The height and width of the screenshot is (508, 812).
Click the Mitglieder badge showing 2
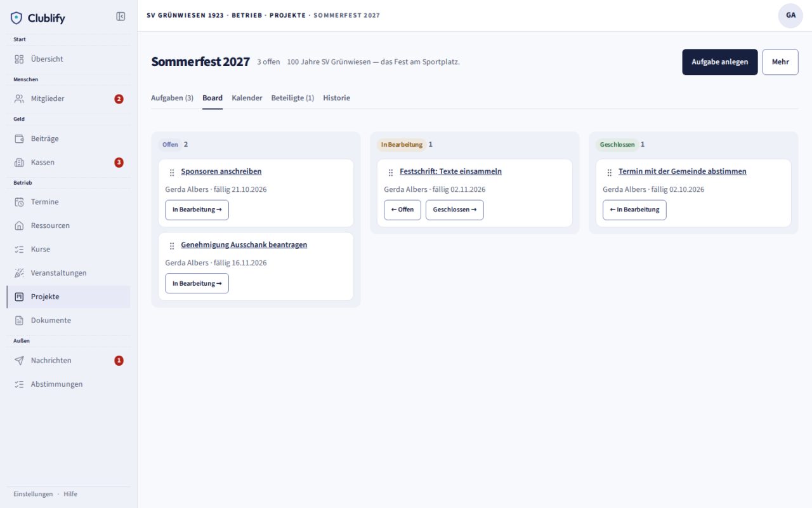[119, 99]
